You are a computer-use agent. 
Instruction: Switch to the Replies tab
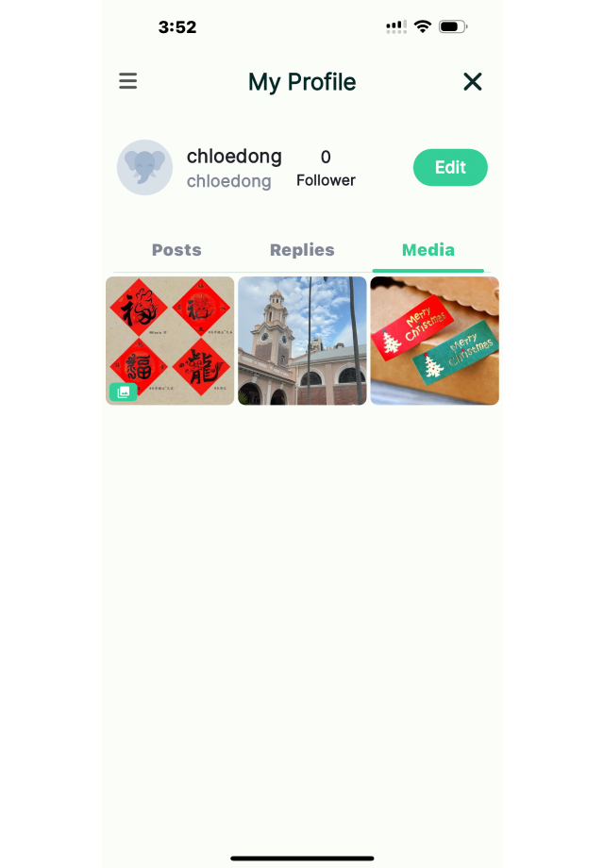tap(302, 250)
